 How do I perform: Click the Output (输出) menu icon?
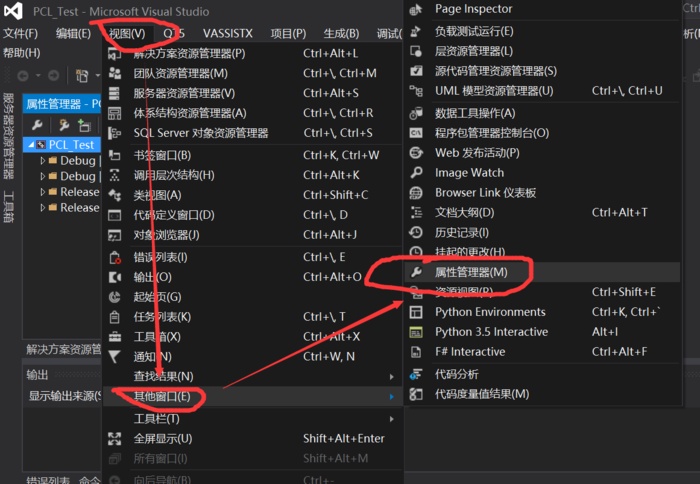(115, 277)
